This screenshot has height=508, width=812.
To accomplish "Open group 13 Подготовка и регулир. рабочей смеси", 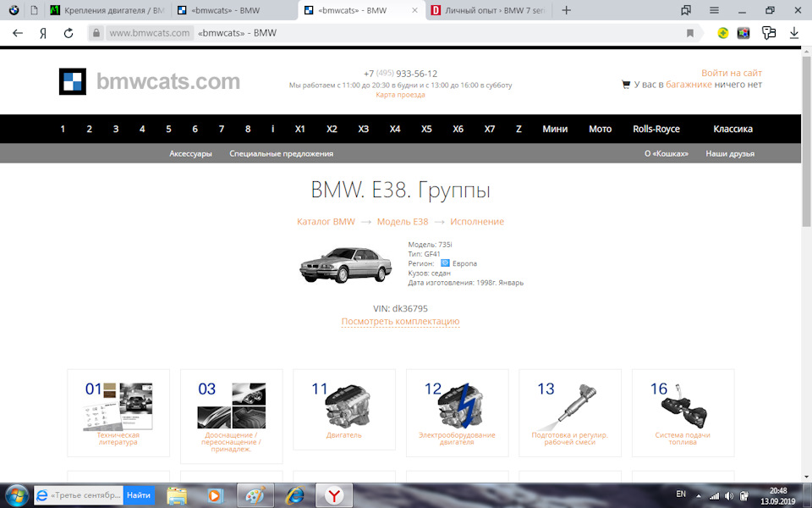I will point(570,413).
